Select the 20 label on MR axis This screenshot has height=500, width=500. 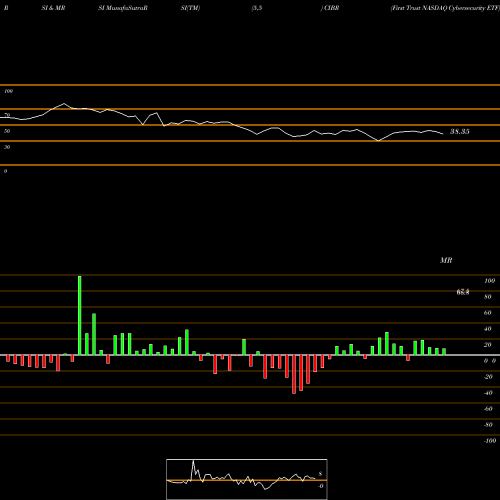(x=488, y=345)
